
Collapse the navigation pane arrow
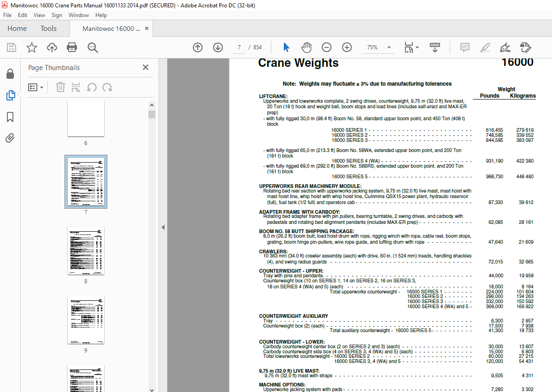(x=163, y=227)
